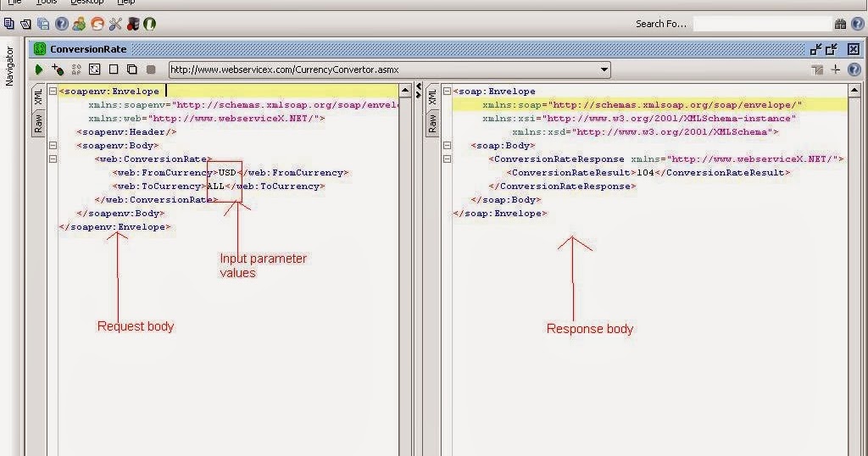Screen dimensions: 868x456
Task: Click the import project icon in main toolbar
Action: point(25,24)
